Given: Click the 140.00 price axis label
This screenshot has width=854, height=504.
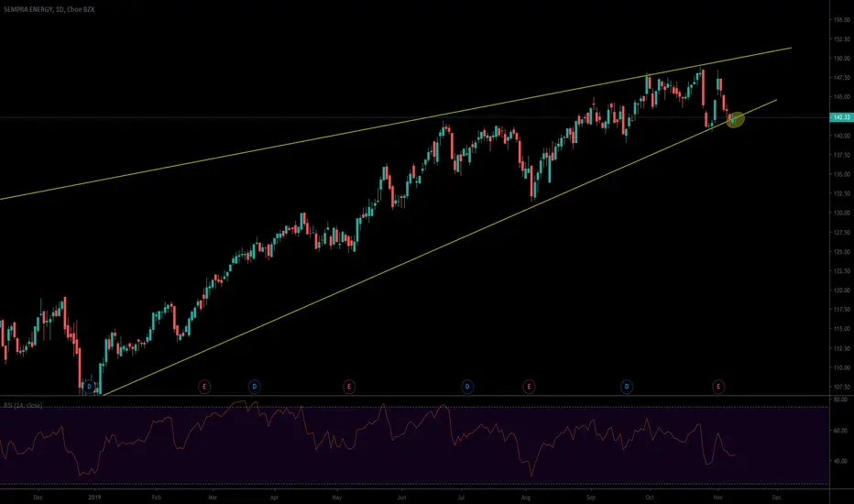Looking at the screenshot, I should pos(841,136).
